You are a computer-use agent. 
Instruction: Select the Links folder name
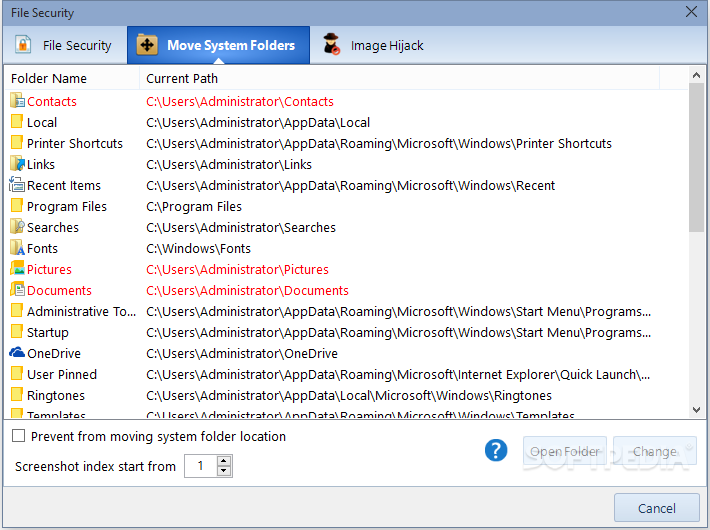pyautogui.click(x=41, y=164)
